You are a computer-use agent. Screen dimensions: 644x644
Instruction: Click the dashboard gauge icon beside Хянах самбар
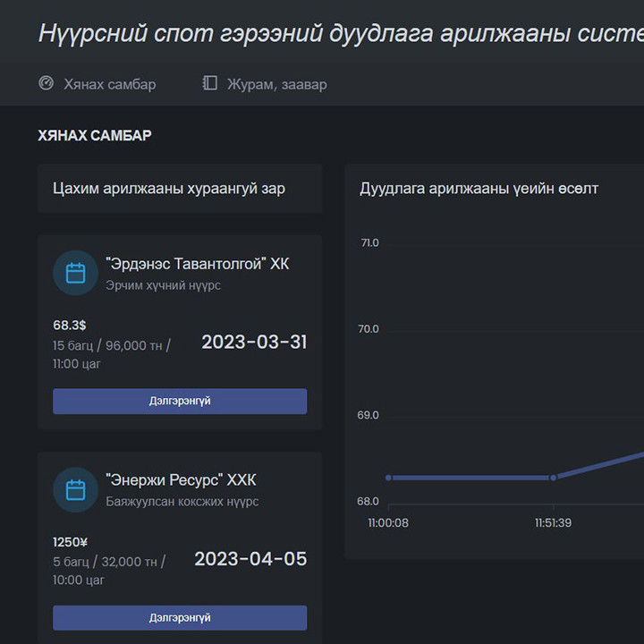pos(46,83)
